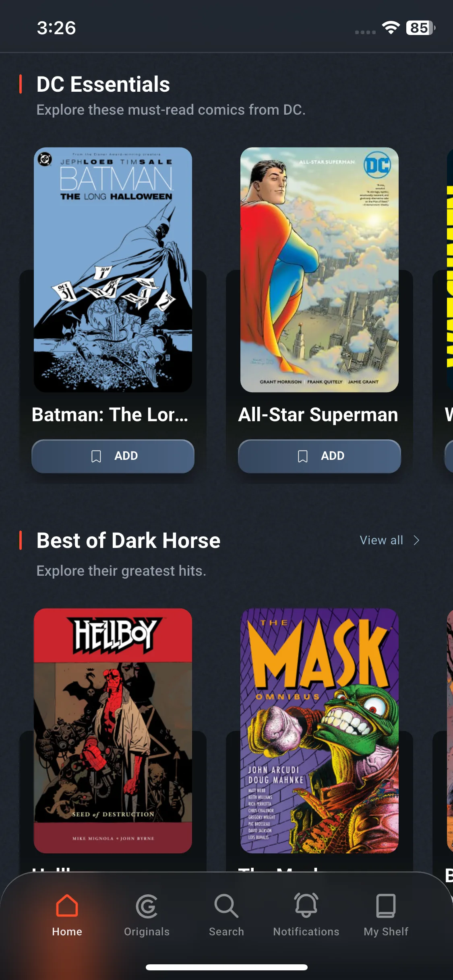Viewport: 453px width, 980px height.
Task: Tap bookmark icon under All-Star Superman
Action: pos(303,456)
